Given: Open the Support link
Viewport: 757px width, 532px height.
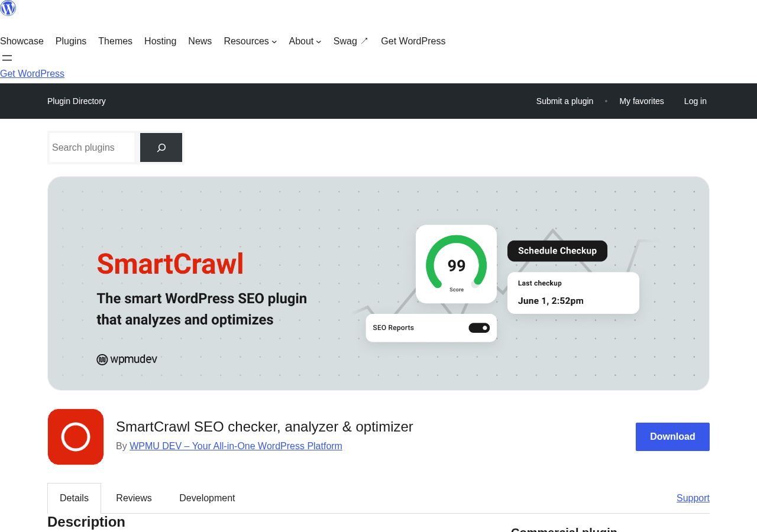Looking at the screenshot, I should pos(693,498).
